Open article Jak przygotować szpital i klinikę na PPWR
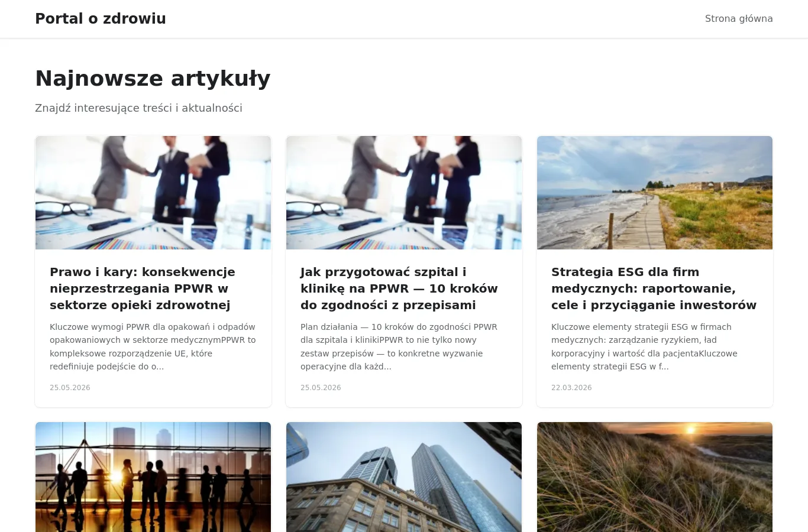This screenshot has height=532, width=808. (x=399, y=288)
